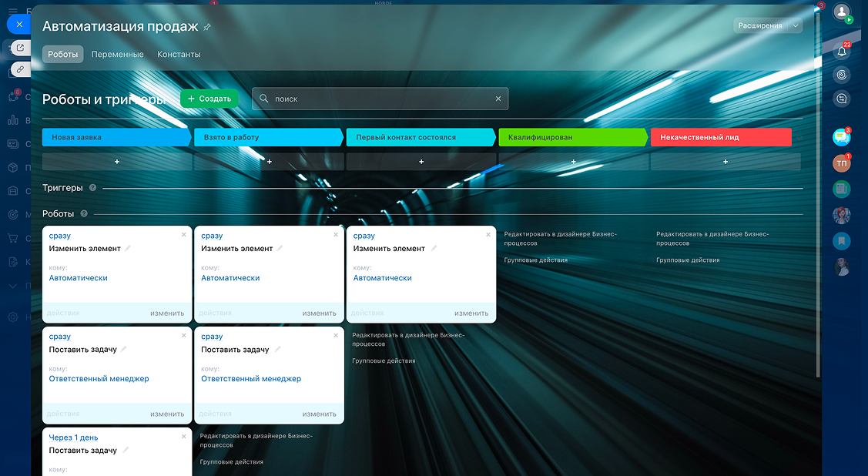The image size is (868, 476).
Task: Switch to the Роботы tab
Action: 62,54
